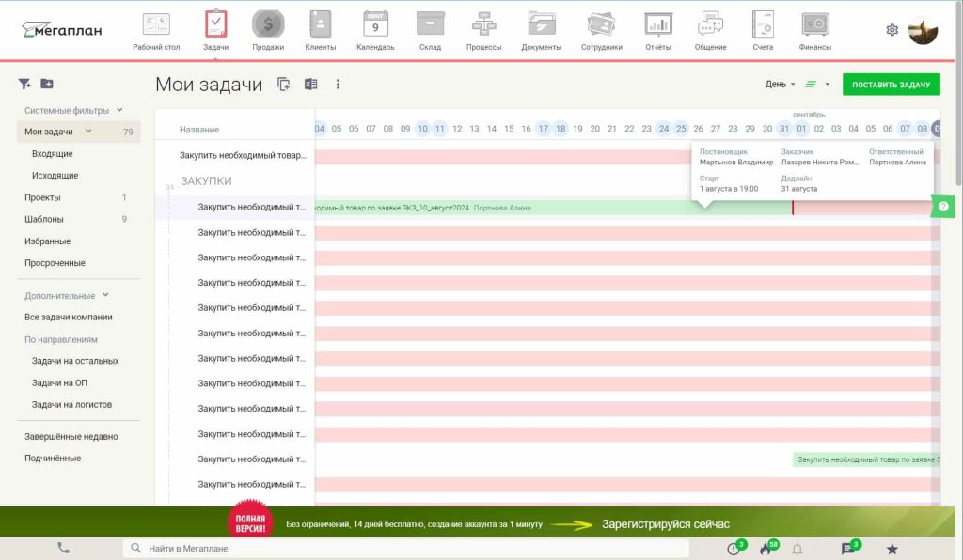Go to the Отчёты section
Image resolution: width=963 pixels, height=560 pixels.
657,29
